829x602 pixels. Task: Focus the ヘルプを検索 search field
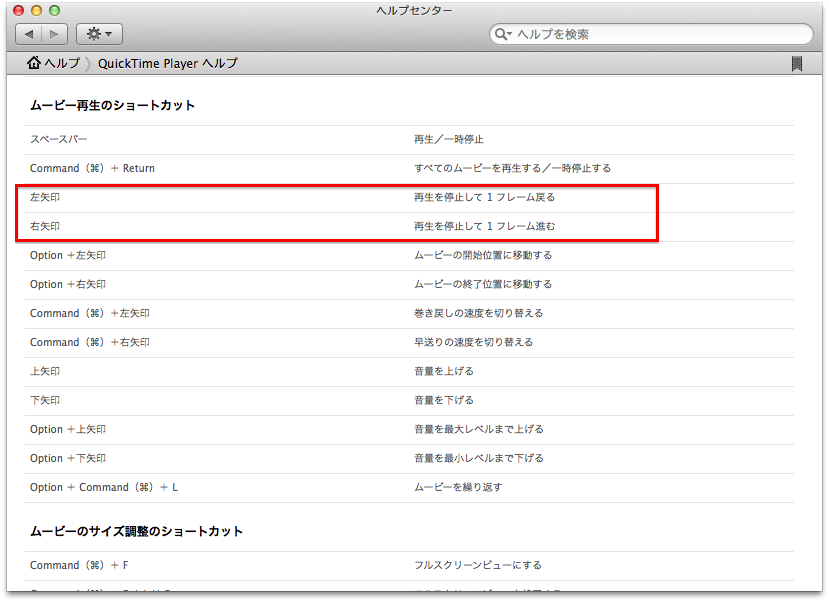coord(651,34)
